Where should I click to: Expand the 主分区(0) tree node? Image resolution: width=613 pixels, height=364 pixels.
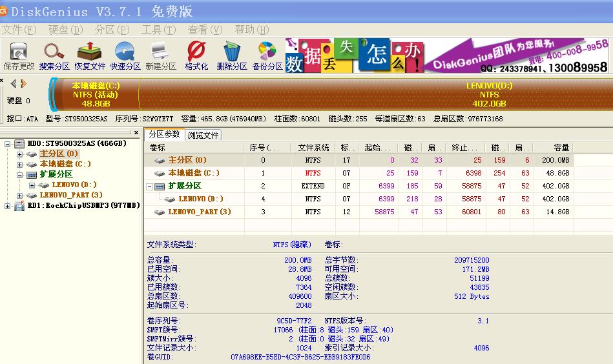[x=19, y=154]
